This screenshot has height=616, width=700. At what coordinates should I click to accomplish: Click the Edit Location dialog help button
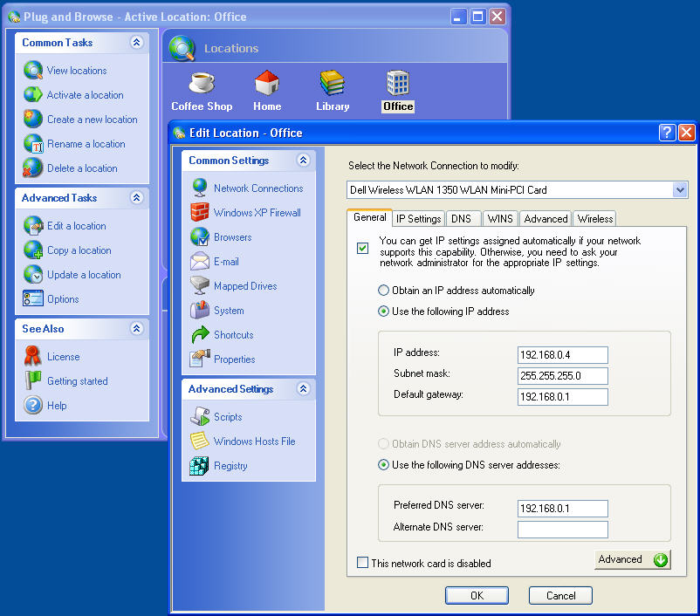click(667, 133)
